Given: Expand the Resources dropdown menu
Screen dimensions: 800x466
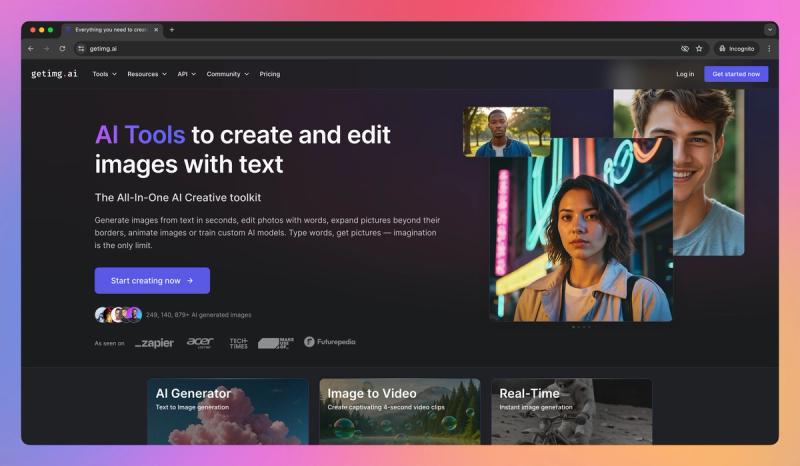Looking at the screenshot, I should click(x=147, y=74).
